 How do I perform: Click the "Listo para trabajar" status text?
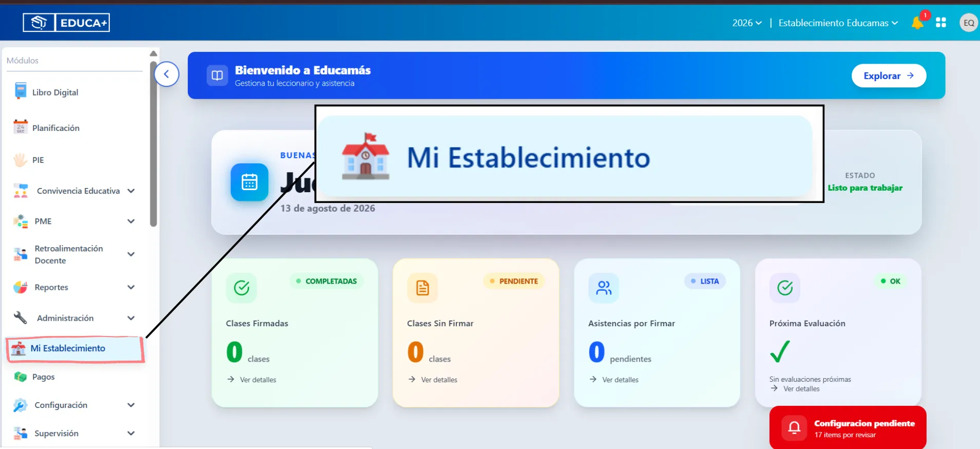click(865, 188)
